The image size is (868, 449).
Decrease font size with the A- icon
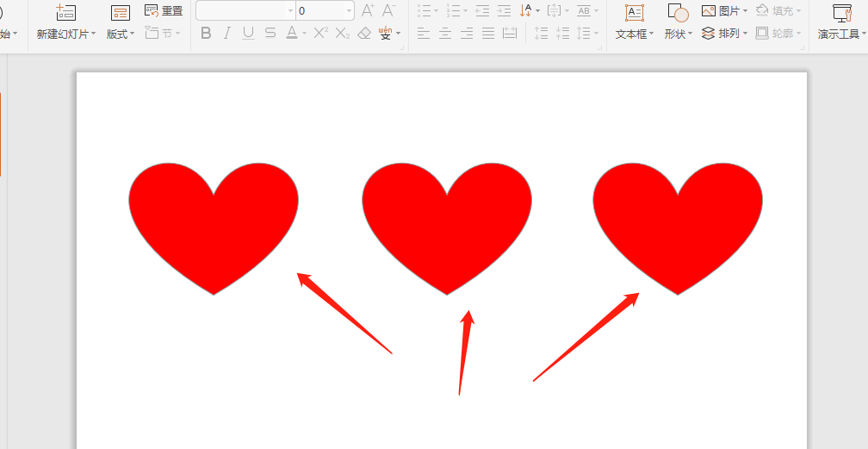click(x=389, y=10)
